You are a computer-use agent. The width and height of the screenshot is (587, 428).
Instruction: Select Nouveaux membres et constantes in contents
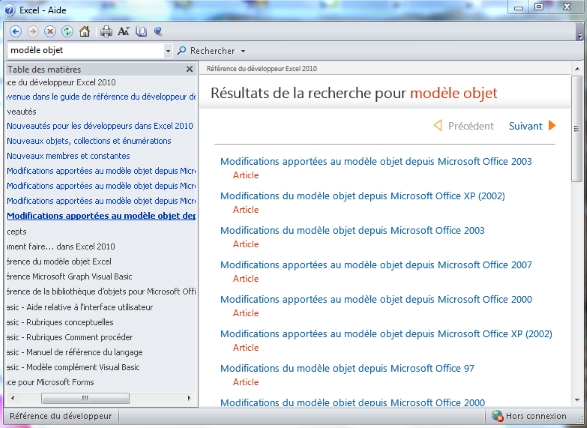(x=68, y=156)
